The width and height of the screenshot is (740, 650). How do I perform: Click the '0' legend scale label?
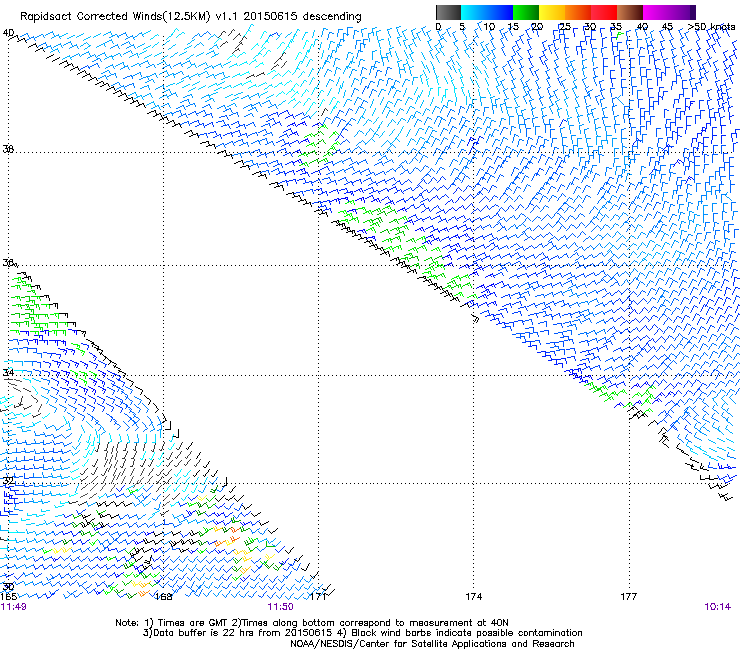click(438, 26)
